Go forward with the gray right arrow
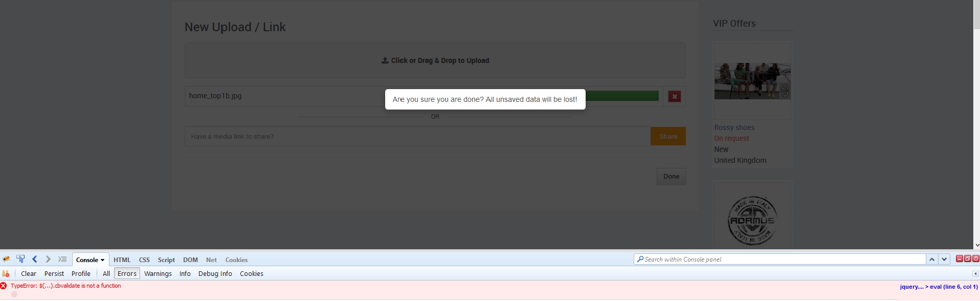The width and height of the screenshot is (980, 301). click(x=48, y=260)
